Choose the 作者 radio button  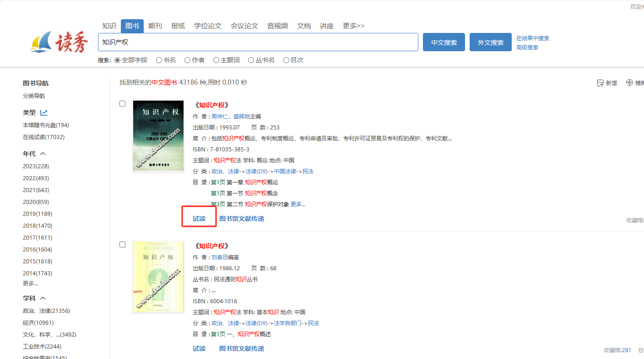click(187, 60)
